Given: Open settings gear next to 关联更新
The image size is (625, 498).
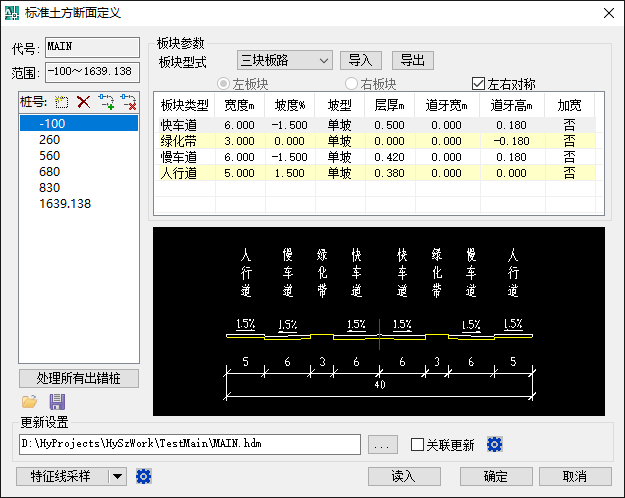Looking at the screenshot, I should click(x=495, y=444).
